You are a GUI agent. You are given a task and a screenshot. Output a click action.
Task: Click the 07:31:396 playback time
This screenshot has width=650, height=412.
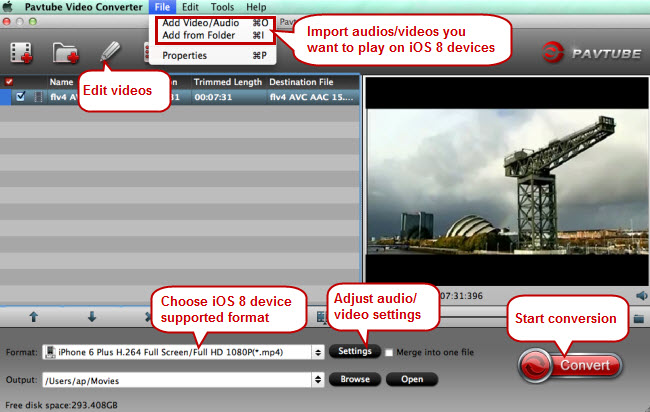click(x=461, y=296)
